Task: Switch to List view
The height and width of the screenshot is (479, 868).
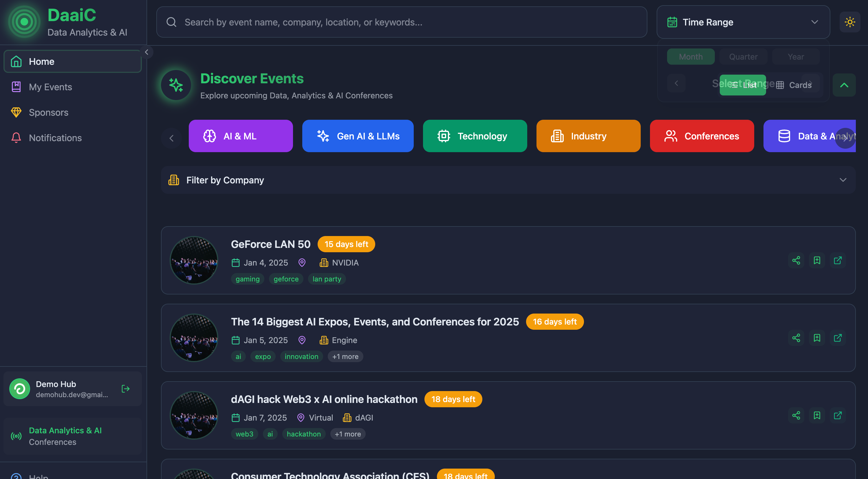Action: (743, 85)
